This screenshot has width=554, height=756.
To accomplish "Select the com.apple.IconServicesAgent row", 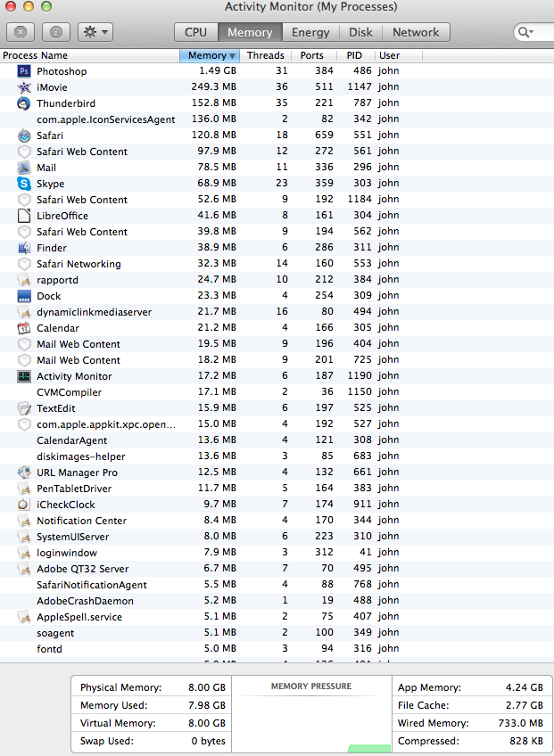I will (277, 119).
